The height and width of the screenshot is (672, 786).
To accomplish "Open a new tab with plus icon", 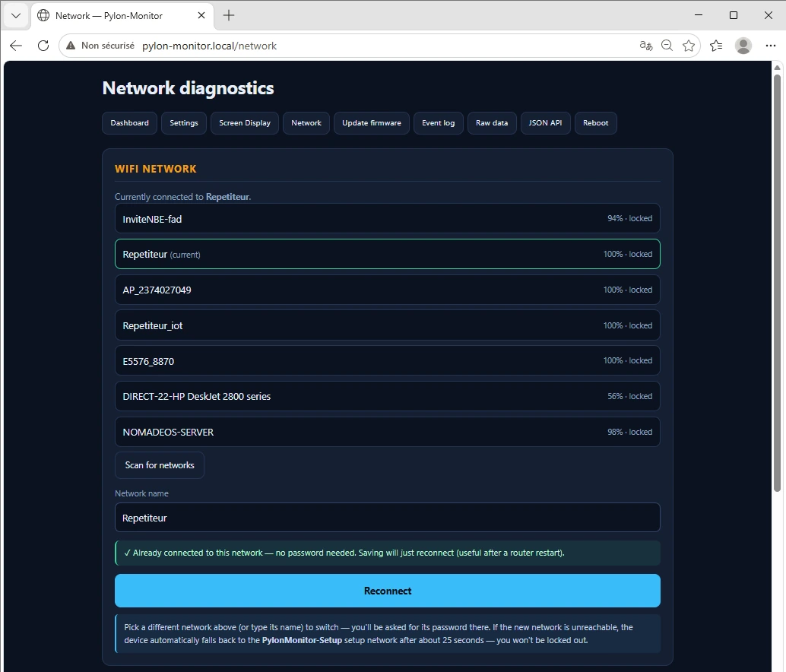I will [x=229, y=15].
